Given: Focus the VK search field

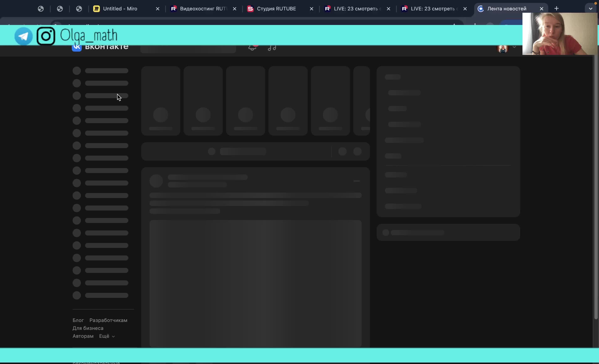Looking at the screenshot, I should click(188, 49).
